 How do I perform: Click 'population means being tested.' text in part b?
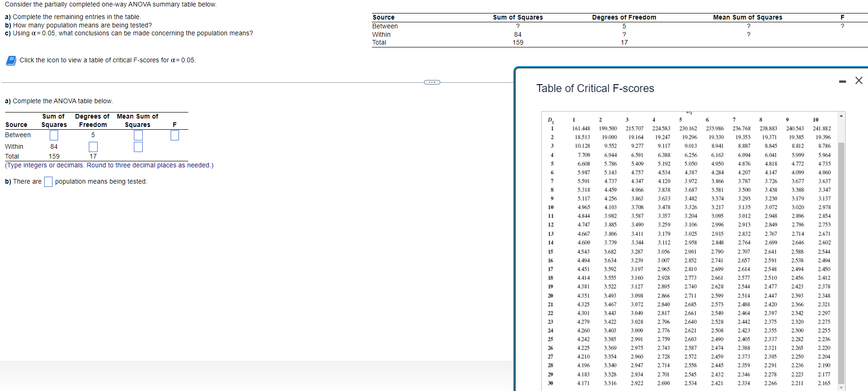101,182
